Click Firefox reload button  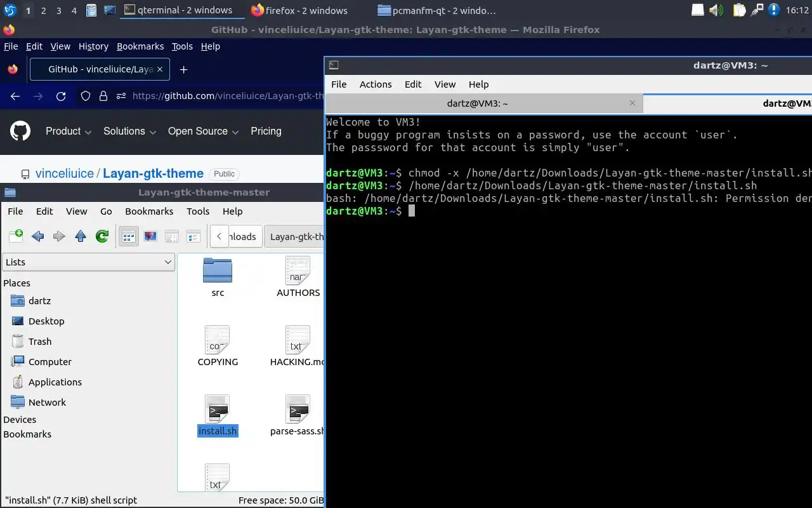61,96
